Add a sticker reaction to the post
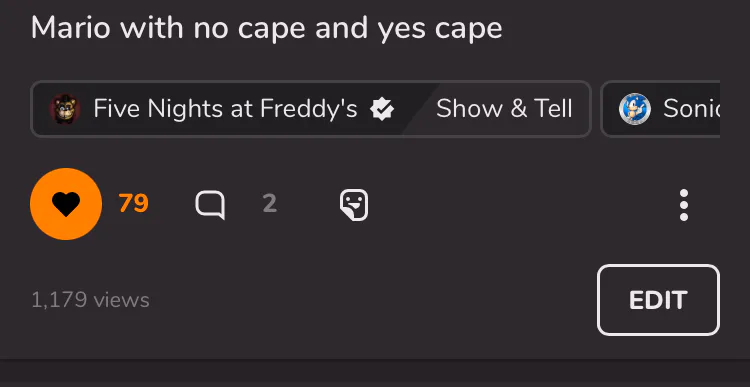The height and width of the screenshot is (387, 750). pyautogui.click(x=354, y=205)
